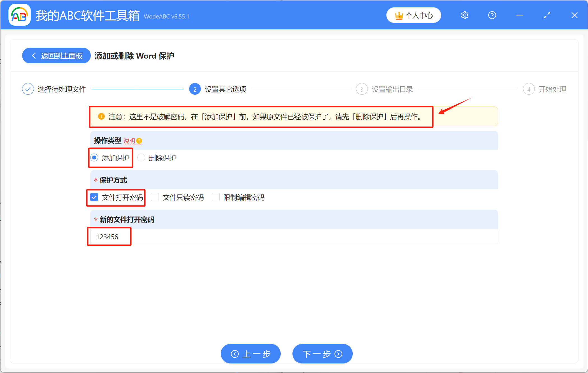Go to step 3 设置输出目录

(362, 89)
